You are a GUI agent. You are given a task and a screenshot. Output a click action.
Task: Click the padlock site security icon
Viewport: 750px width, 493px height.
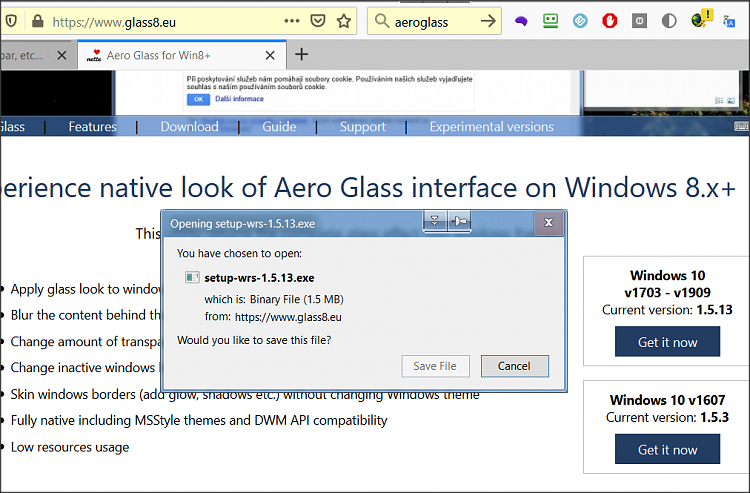37,21
